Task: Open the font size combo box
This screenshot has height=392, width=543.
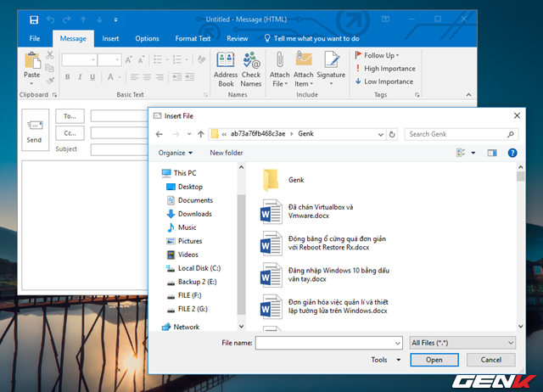Action: 109,60
